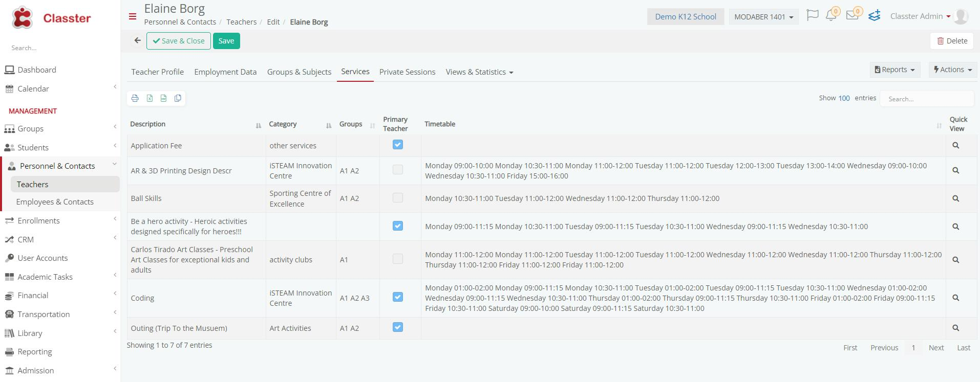Sort by Groups column icon
The height and width of the screenshot is (382, 980).
[372, 125]
